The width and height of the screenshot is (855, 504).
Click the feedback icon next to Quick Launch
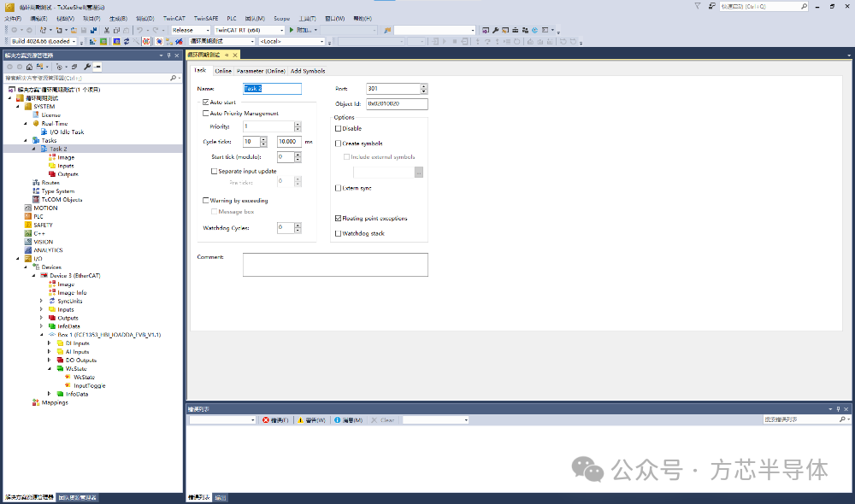712,6
